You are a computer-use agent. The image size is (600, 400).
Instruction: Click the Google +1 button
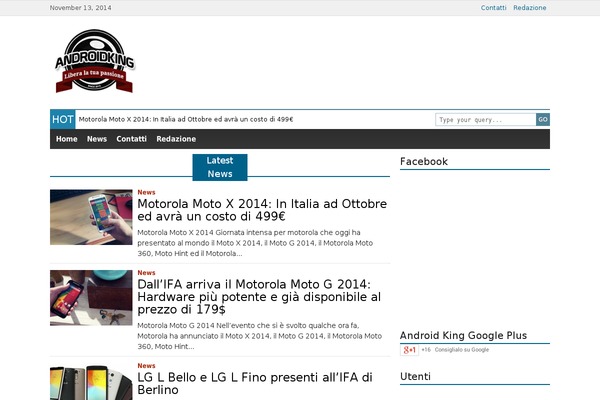click(x=409, y=350)
